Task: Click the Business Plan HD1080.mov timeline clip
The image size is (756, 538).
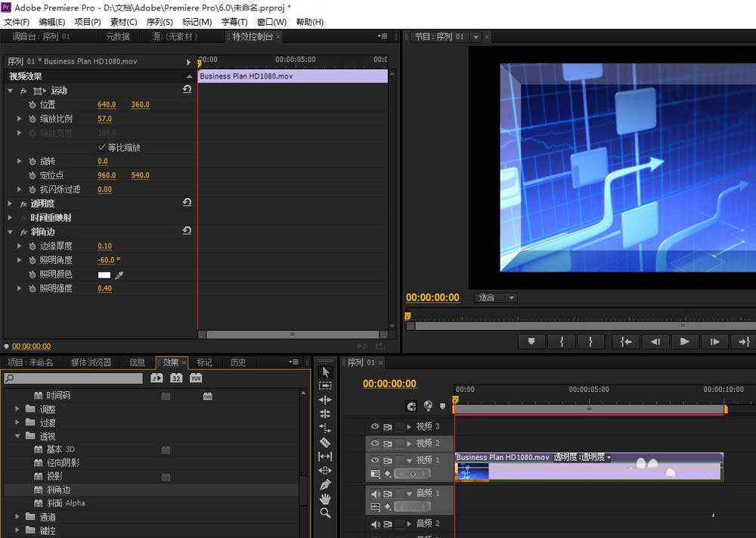Action: point(589,466)
